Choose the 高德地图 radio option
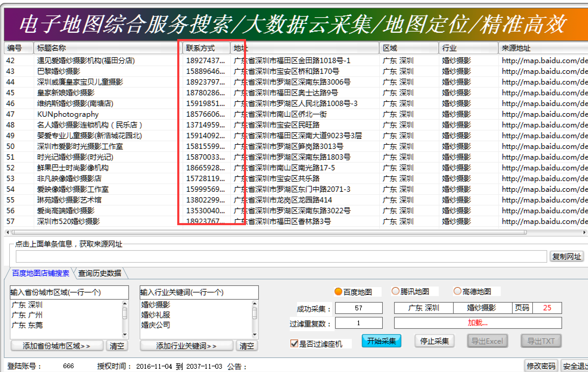Image resolution: width=588 pixels, height=372 pixels. click(x=457, y=291)
